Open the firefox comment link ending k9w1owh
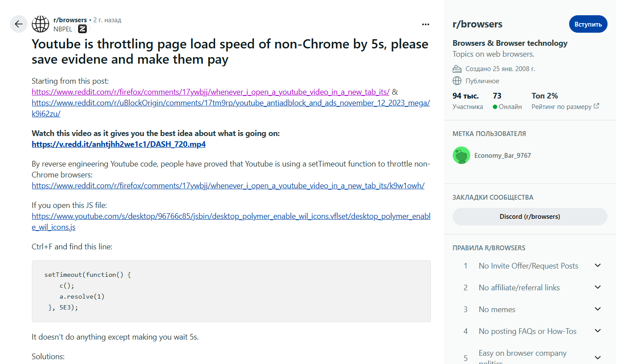 (x=228, y=185)
